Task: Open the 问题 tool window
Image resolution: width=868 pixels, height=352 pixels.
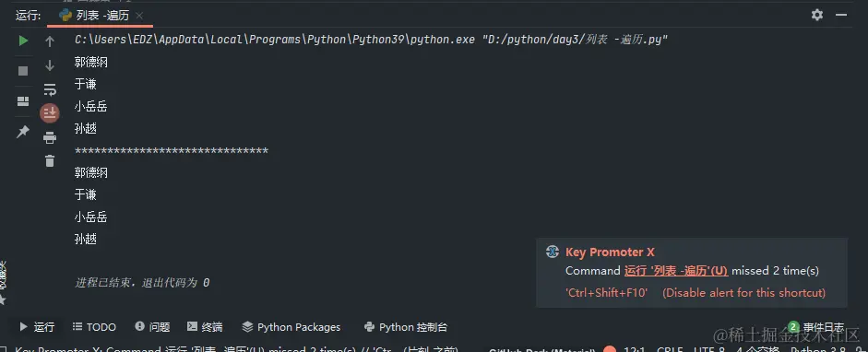Action: point(152,327)
